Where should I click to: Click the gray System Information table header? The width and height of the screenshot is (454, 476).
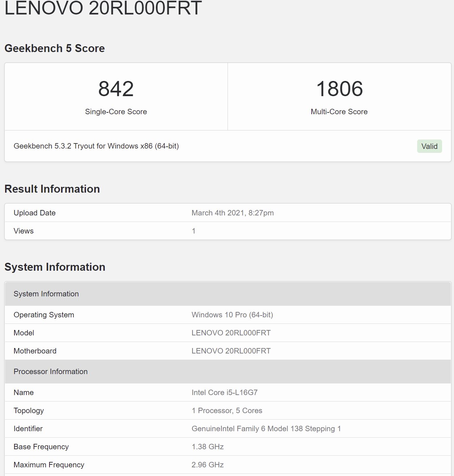click(228, 294)
